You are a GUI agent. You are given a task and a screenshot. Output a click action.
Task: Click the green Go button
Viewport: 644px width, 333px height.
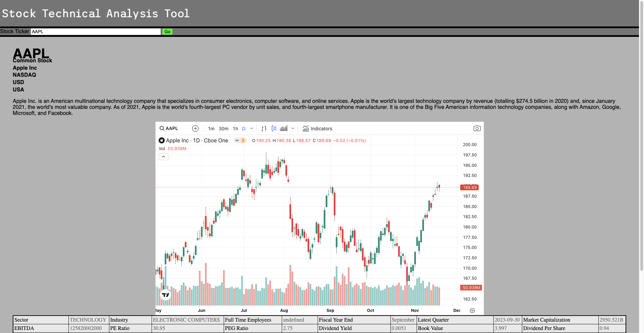(167, 31)
